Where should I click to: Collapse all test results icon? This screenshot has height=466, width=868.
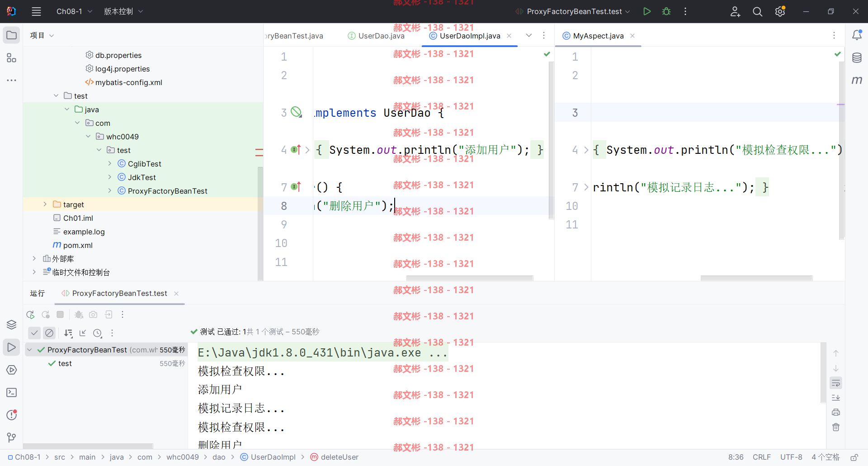click(83, 333)
